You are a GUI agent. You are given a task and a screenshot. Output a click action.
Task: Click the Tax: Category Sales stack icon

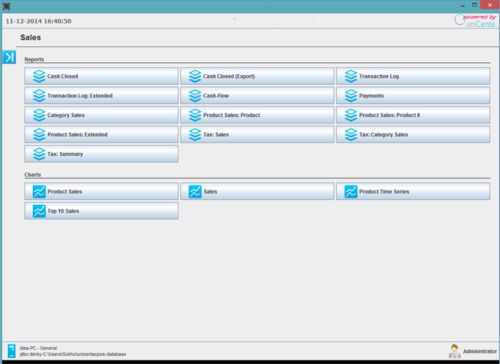pos(351,135)
